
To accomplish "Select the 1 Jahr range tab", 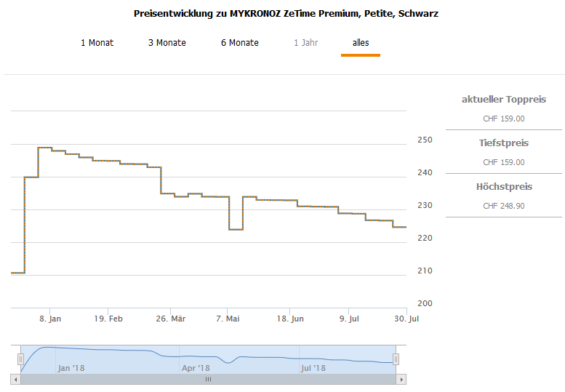I will tap(306, 43).
